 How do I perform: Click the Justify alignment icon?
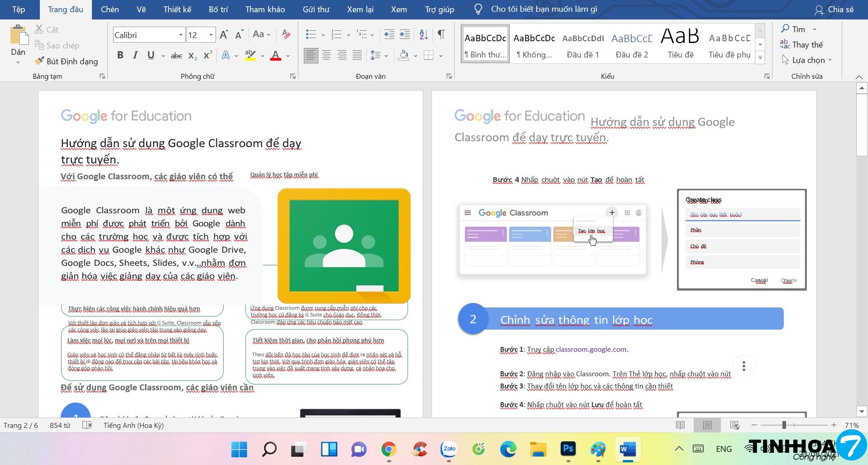pos(357,56)
